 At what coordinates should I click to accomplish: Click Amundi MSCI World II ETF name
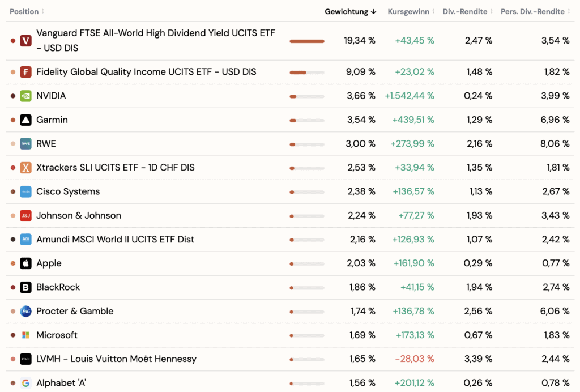pos(116,239)
